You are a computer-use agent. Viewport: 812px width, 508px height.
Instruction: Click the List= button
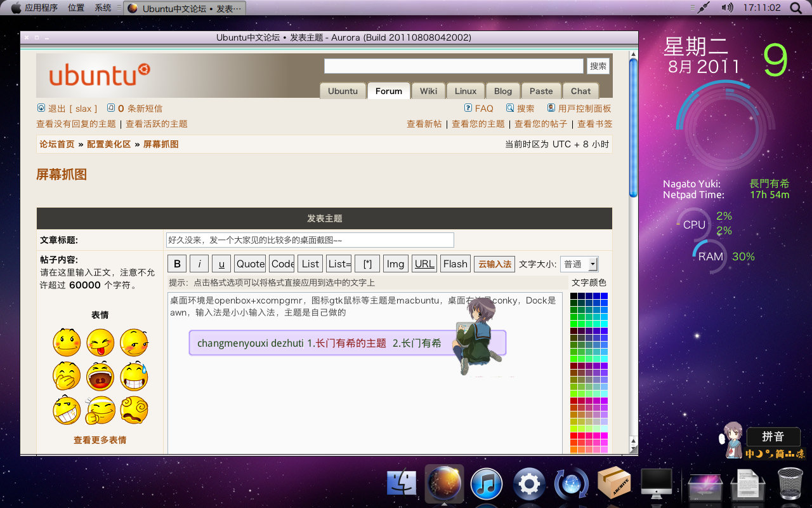pyautogui.click(x=339, y=264)
